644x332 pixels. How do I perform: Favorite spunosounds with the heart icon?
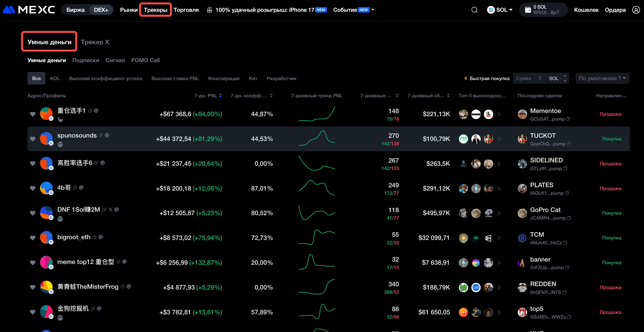32,139
